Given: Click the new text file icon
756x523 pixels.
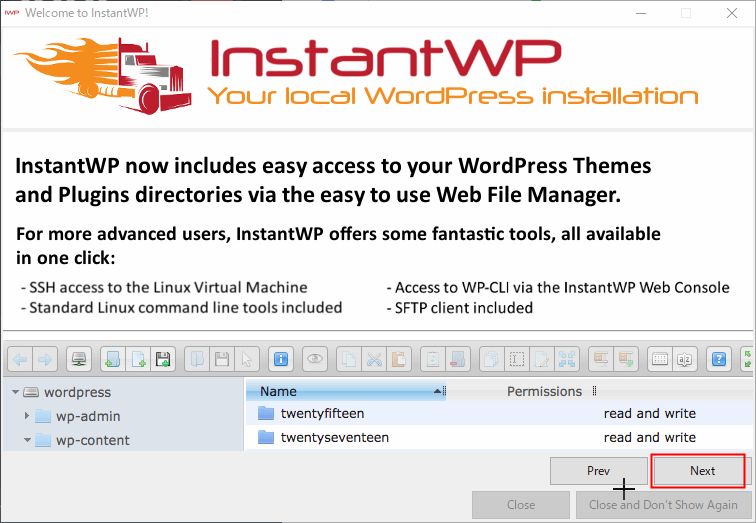Looking at the screenshot, I should click(138, 359).
